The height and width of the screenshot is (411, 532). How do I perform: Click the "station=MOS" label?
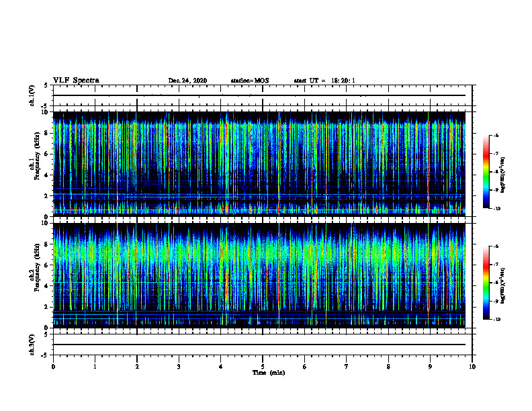(x=250, y=81)
